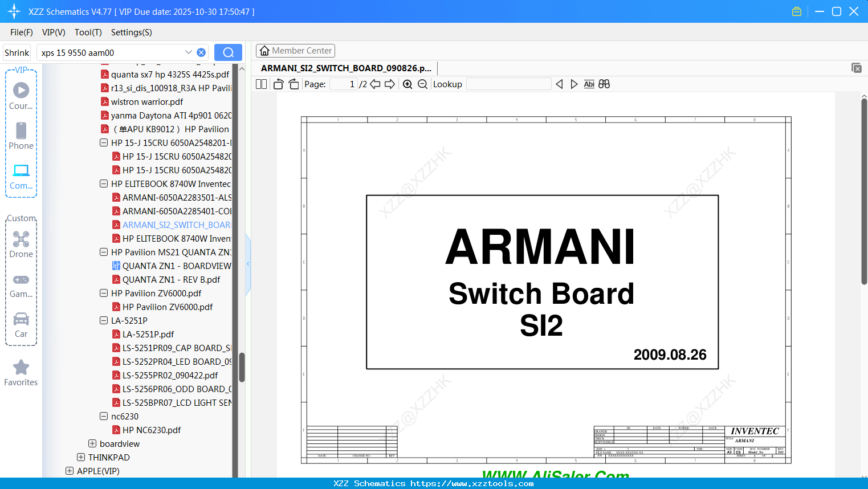
Task: Go to the previous page arrow
Action: (x=375, y=84)
